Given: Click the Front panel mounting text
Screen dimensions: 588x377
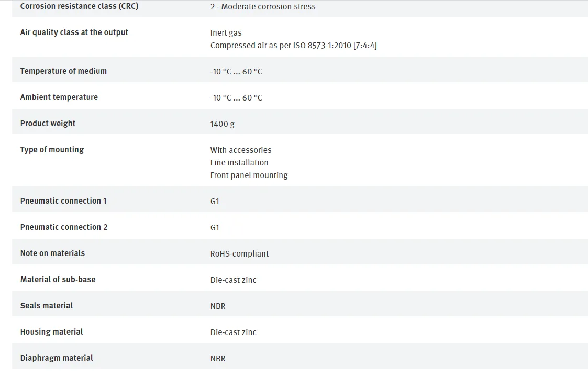Looking at the screenshot, I should click(249, 175).
